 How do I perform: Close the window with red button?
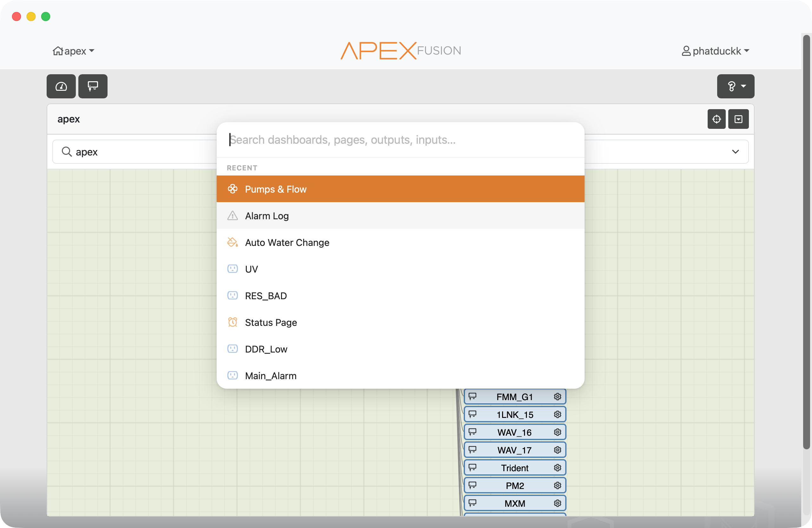[16, 16]
